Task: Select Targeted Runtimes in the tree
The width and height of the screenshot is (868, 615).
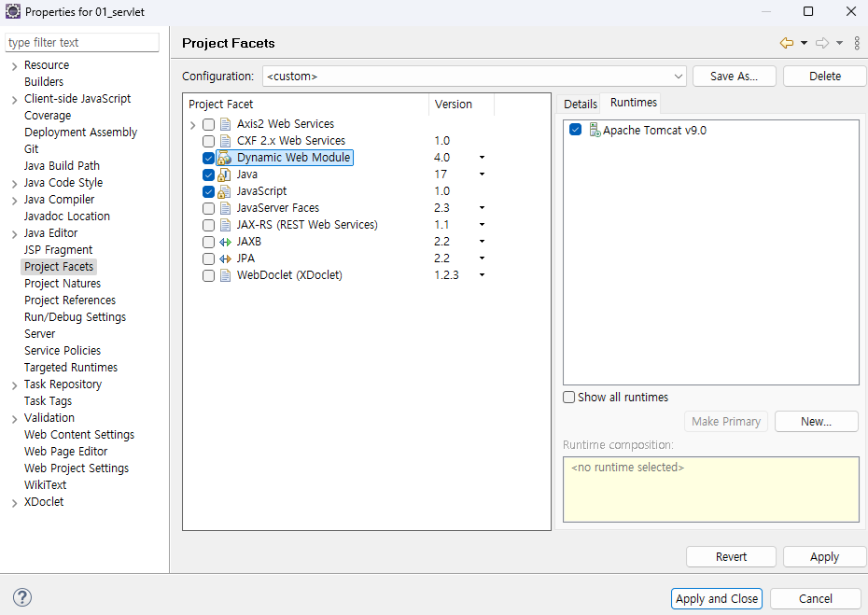Action: (70, 368)
